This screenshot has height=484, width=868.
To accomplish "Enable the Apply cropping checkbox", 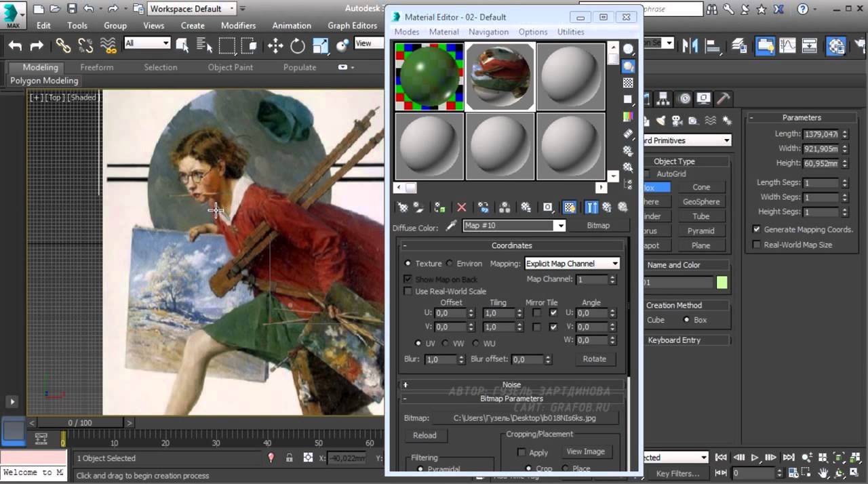I will point(521,453).
